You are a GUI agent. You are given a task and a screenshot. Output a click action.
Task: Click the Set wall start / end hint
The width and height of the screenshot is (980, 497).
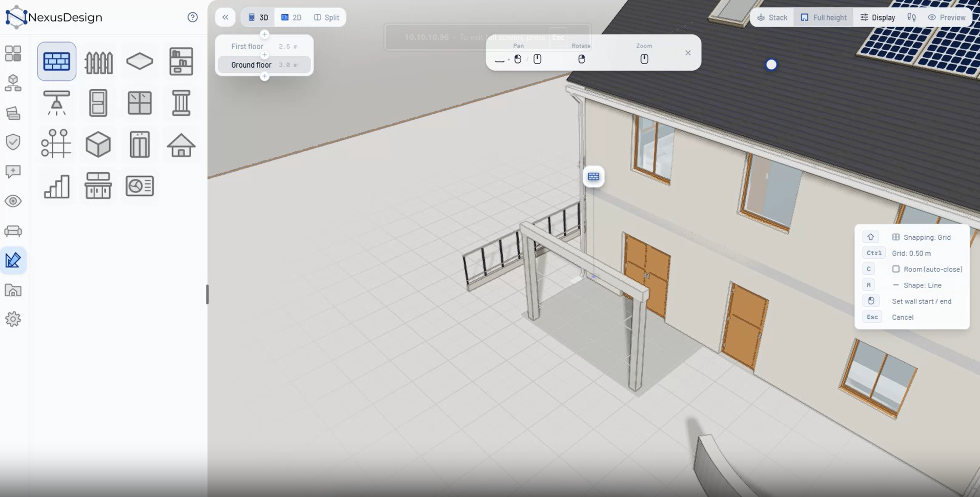(x=922, y=301)
